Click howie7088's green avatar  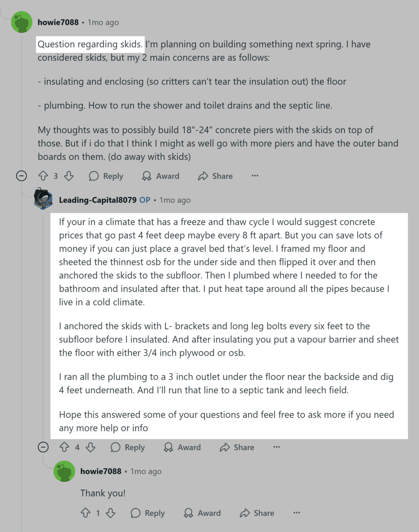(21, 22)
